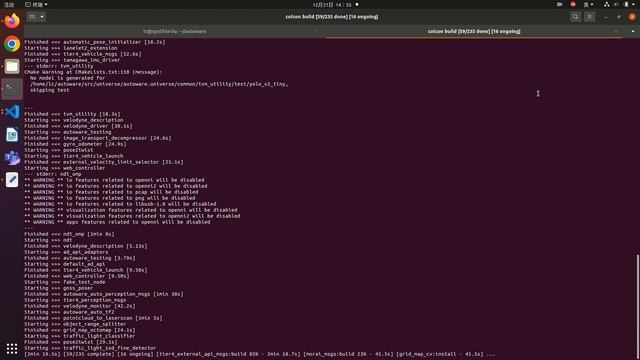Click the terminal window title text
The height and width of the screenshot is (360, 640).
point(331,17)
